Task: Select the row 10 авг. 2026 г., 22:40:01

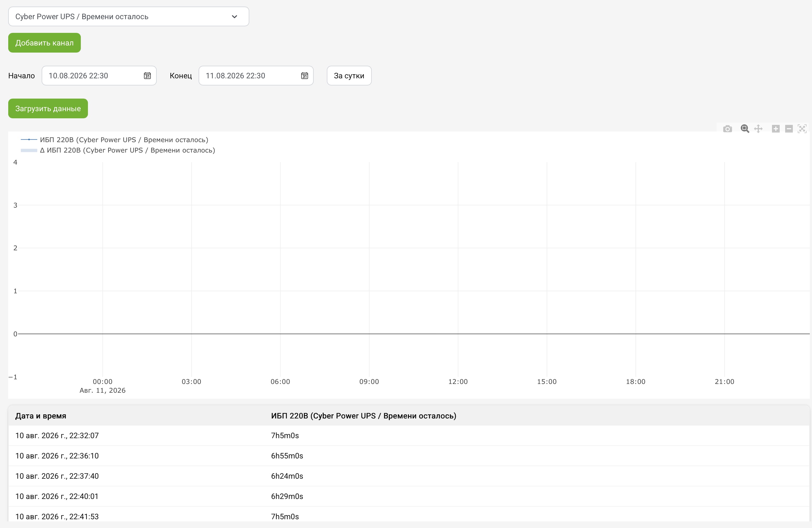Action: [409, 496]
